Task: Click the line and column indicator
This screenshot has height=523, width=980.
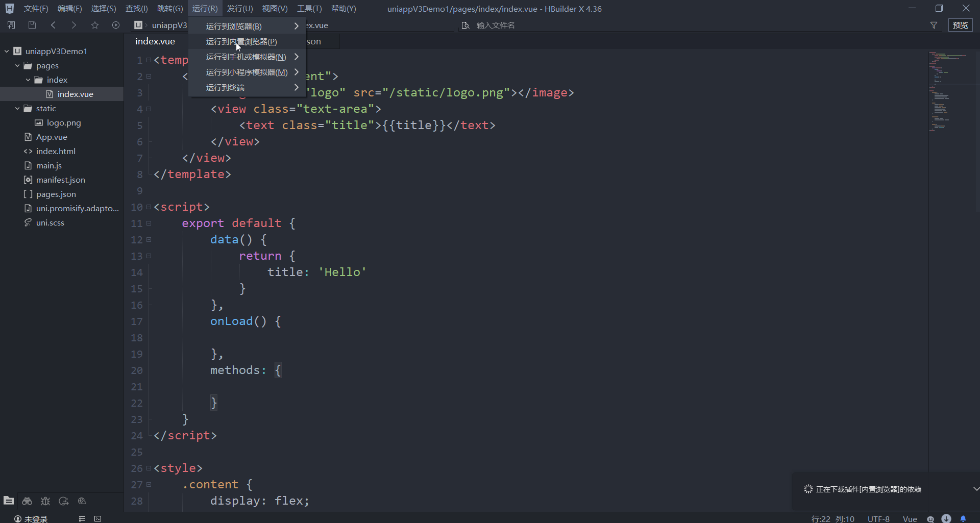Action: click(832, 518)
